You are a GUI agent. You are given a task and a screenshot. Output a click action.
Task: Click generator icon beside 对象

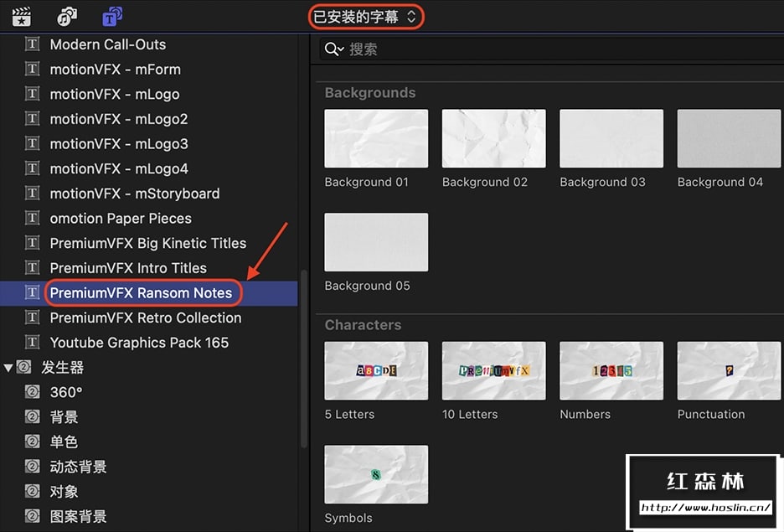point(32,491)
